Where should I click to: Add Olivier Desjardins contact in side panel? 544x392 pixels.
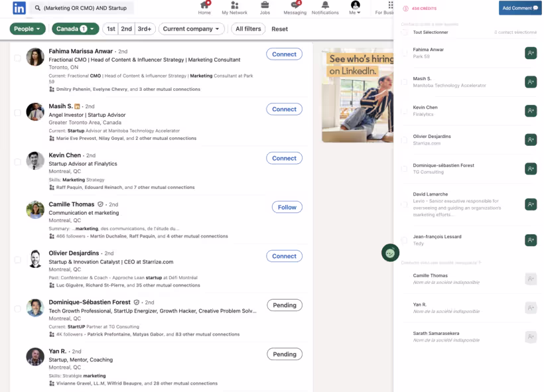click(x=531, y=140)
